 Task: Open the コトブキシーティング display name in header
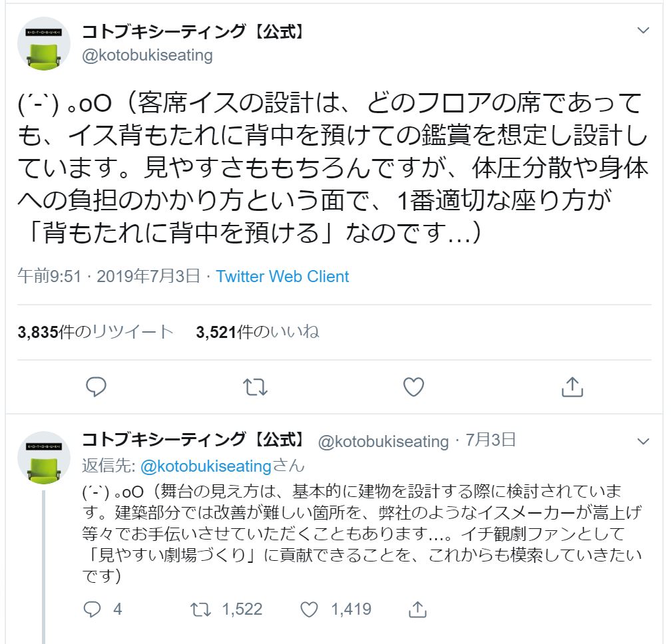pyautogui.click(x=193, y=31)
